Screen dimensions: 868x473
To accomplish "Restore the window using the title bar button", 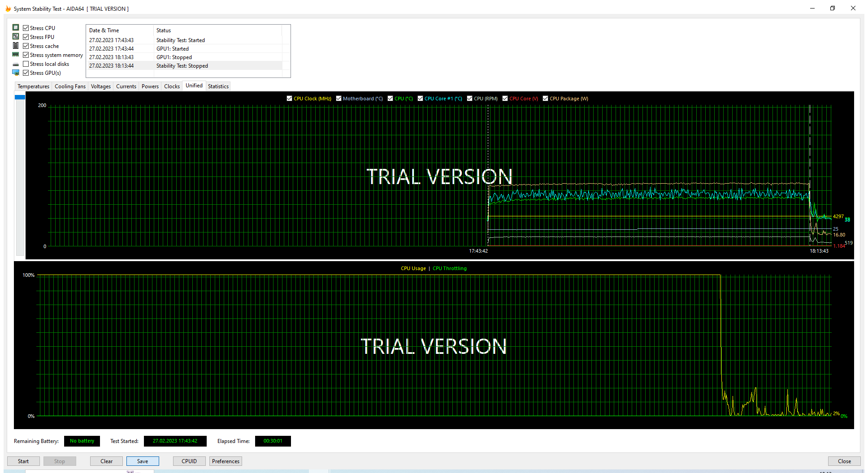I will pyautogui.click(x=832, y=8).
